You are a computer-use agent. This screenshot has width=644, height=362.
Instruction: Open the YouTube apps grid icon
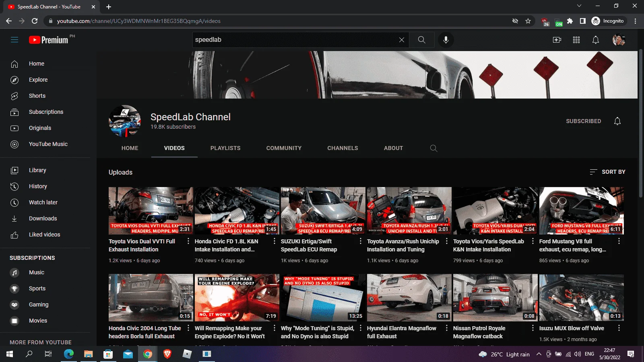576,40
